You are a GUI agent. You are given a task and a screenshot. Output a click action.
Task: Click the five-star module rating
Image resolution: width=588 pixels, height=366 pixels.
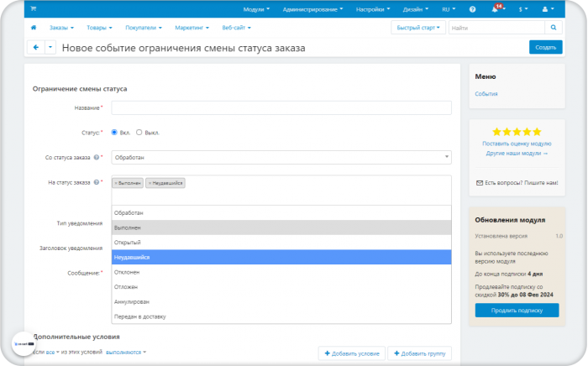tap(517, 132)
